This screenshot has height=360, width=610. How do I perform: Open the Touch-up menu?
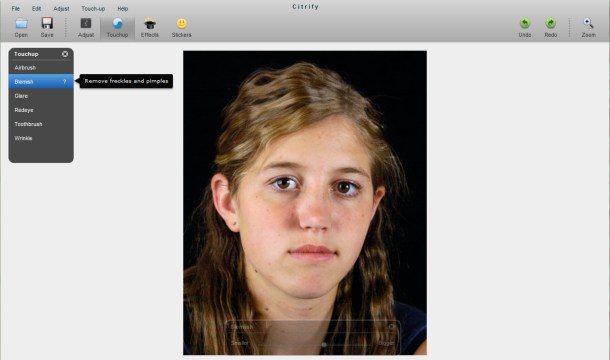(93, 9)
